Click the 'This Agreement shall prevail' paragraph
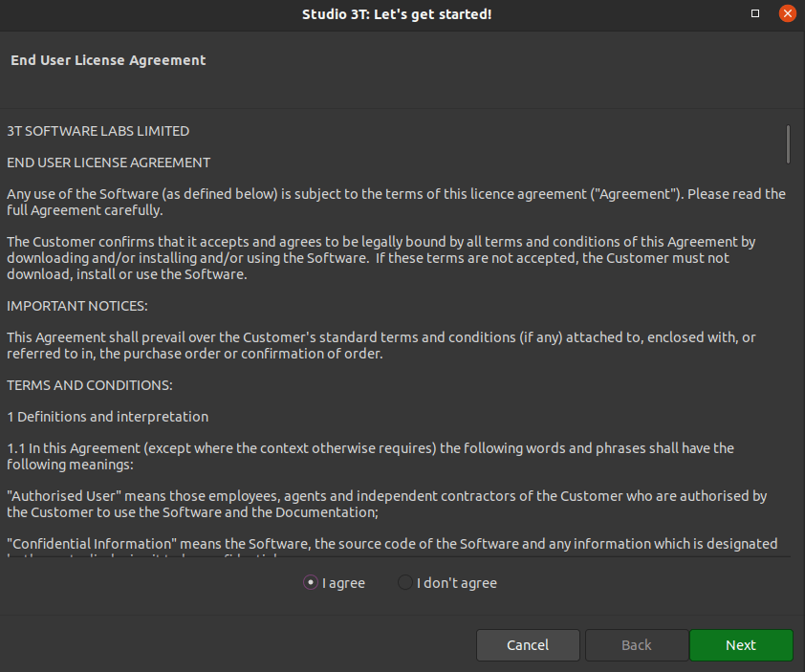This screenshot has height=672, width=805. point(381,345)
